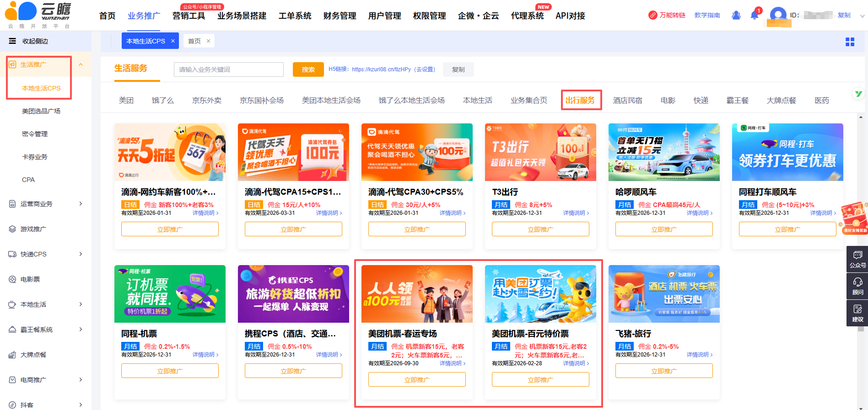
Task: Switch to the 酒店民宿 category tab
Action: pyautogui.click(x=627, y=101)
